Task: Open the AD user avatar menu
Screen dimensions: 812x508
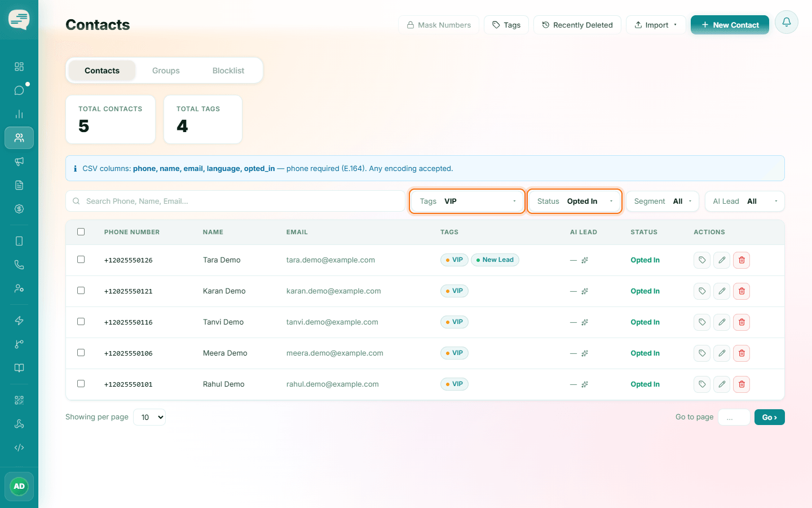Action: pos(19,487)
